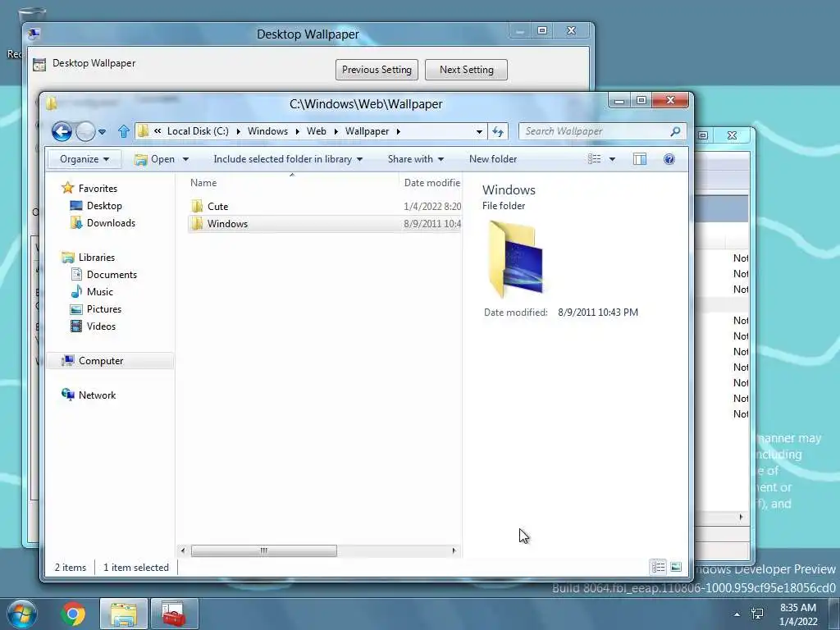This screenshot has height=630, width=840.
Task: Open Explorer help icon
Action: [669, 159]
